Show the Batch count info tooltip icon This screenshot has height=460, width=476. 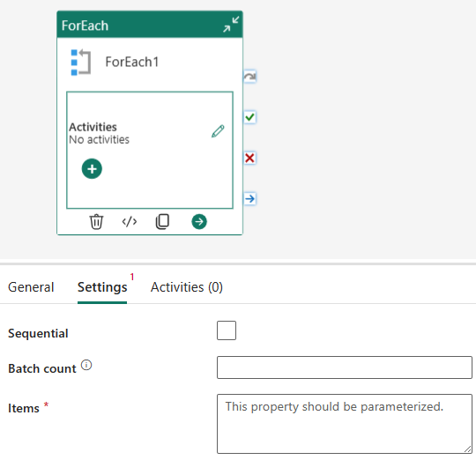(x=86, y=365)
